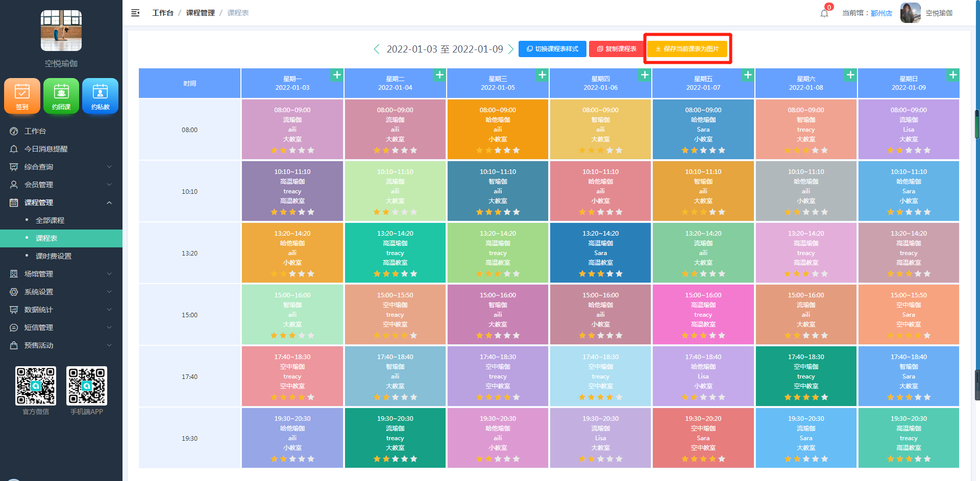Click the 工作台 sidebar icon

[14, 131]
